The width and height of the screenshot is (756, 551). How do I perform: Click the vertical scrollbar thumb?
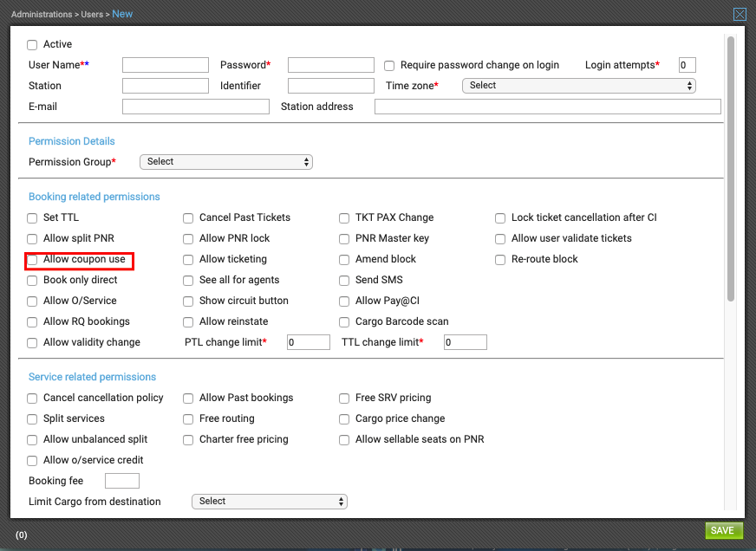[731, 169]
